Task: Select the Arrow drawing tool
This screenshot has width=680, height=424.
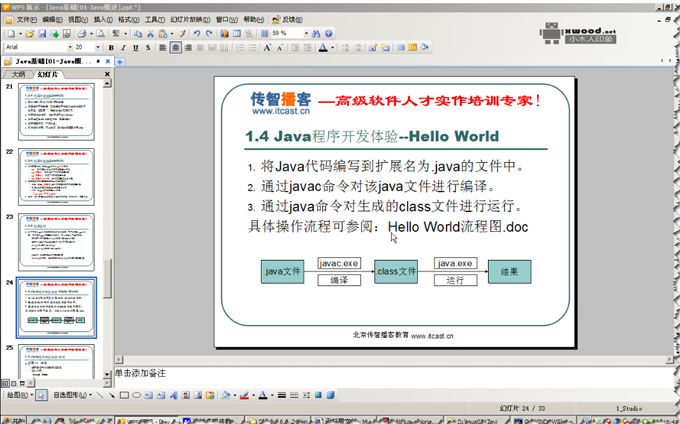Action: (111, 395)
